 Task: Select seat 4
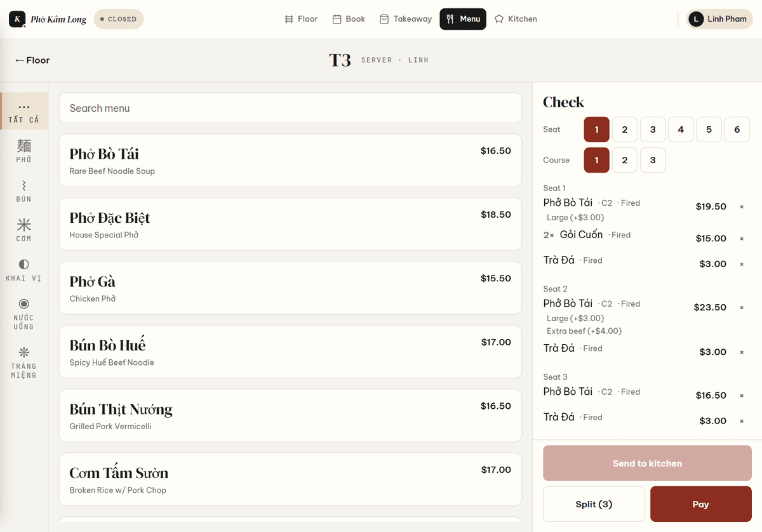pyautogui.click(x=681, y=130)
